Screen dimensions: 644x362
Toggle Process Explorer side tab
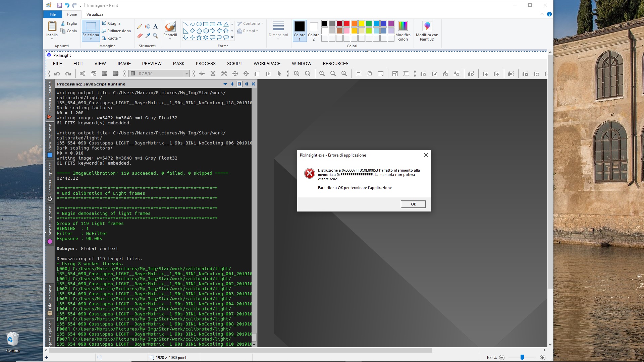(x=50, y=181)
